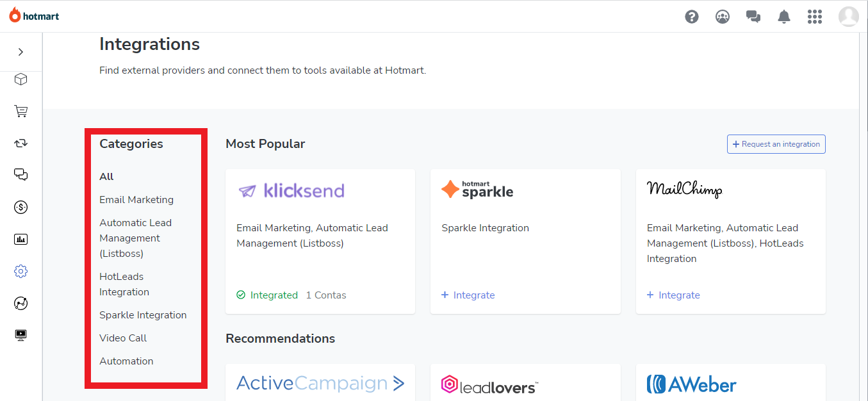868x401 pixels.
Task: Open the chat messages icon in header
Action: coord(753,17)
